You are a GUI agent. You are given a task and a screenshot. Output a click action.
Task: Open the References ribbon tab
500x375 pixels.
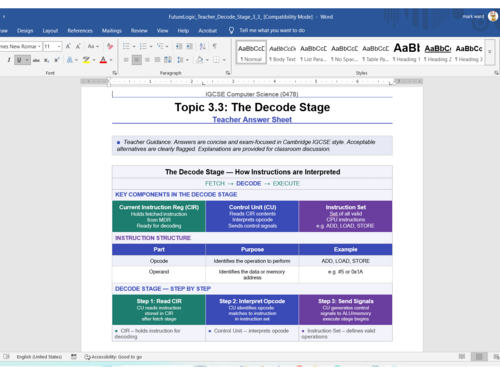coord(80,31)
